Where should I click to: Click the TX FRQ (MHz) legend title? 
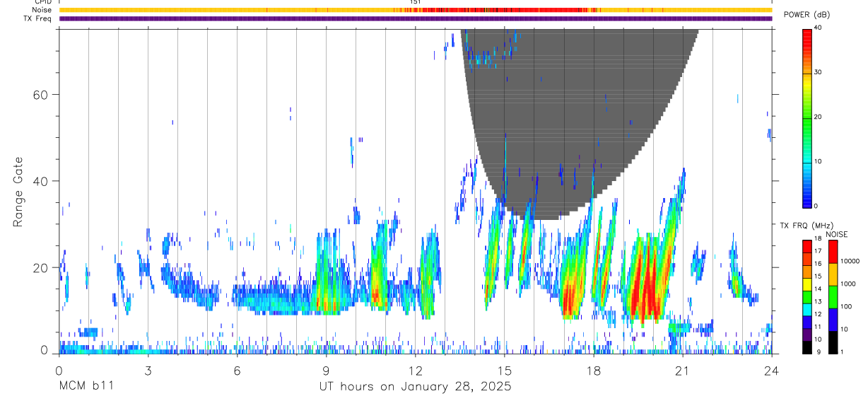807,226
